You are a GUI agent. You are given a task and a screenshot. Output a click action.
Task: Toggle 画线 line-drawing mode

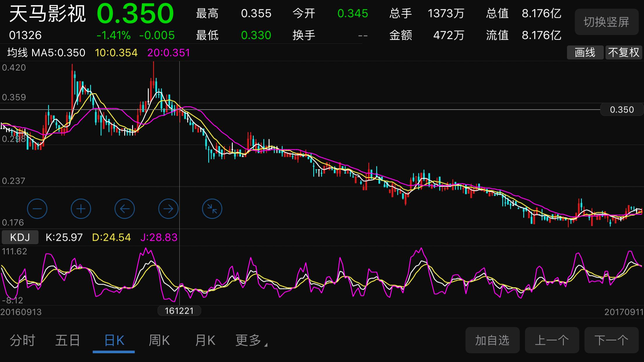coord(585,52)
